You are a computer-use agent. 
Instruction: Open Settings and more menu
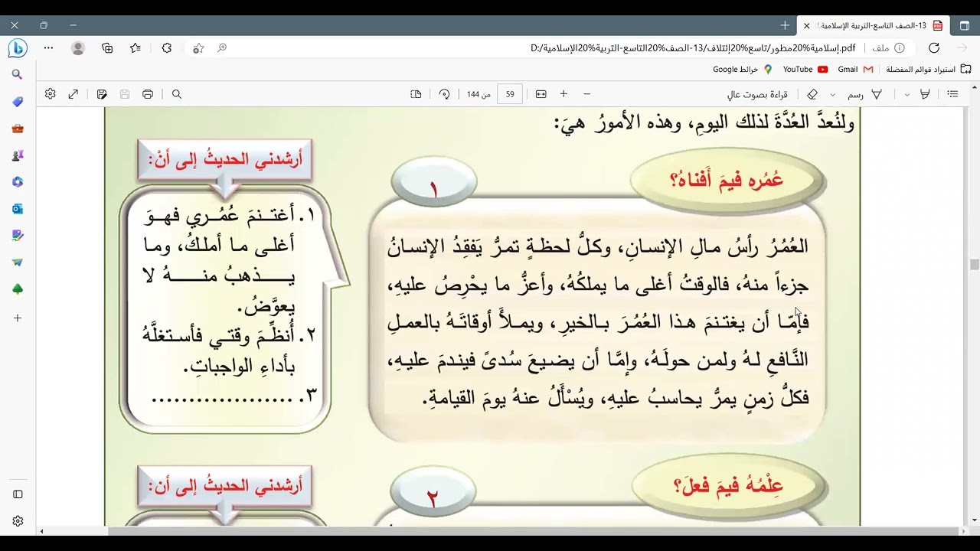48,48
